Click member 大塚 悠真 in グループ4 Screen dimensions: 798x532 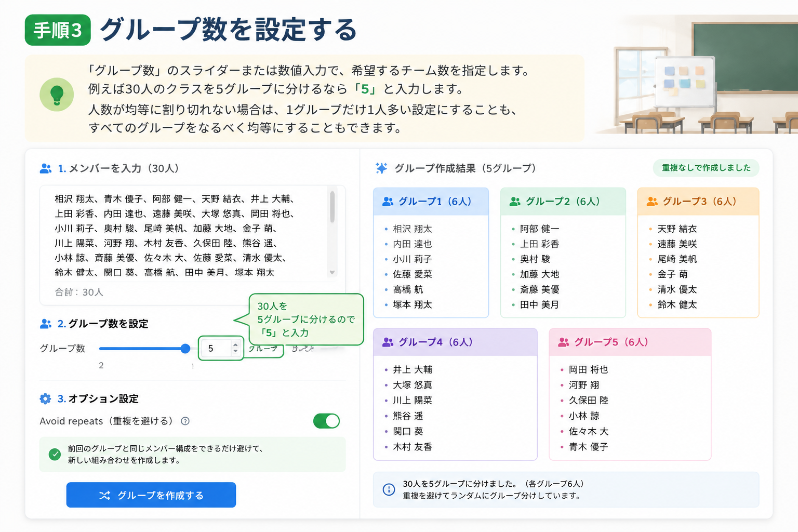click(413, 385)
